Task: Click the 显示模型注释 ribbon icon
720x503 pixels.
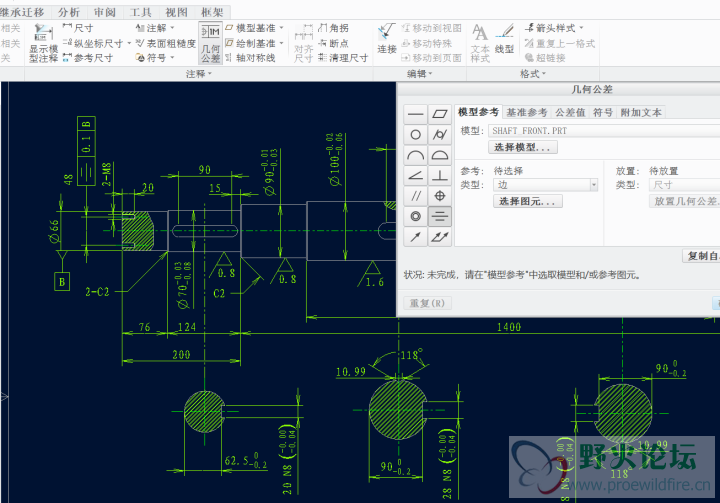Action: [x=44, y=43]
